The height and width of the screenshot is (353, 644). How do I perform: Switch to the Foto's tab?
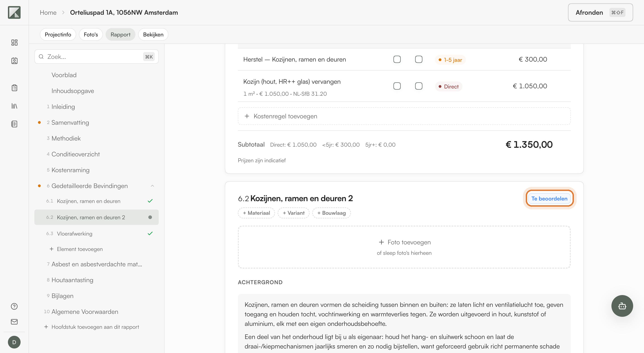tap(91, 35)
